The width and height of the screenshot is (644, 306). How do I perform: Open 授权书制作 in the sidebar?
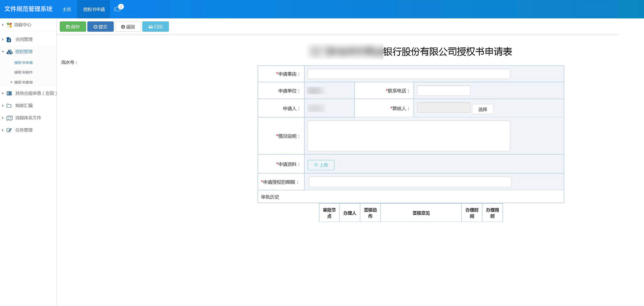click(x=23, y=72)
